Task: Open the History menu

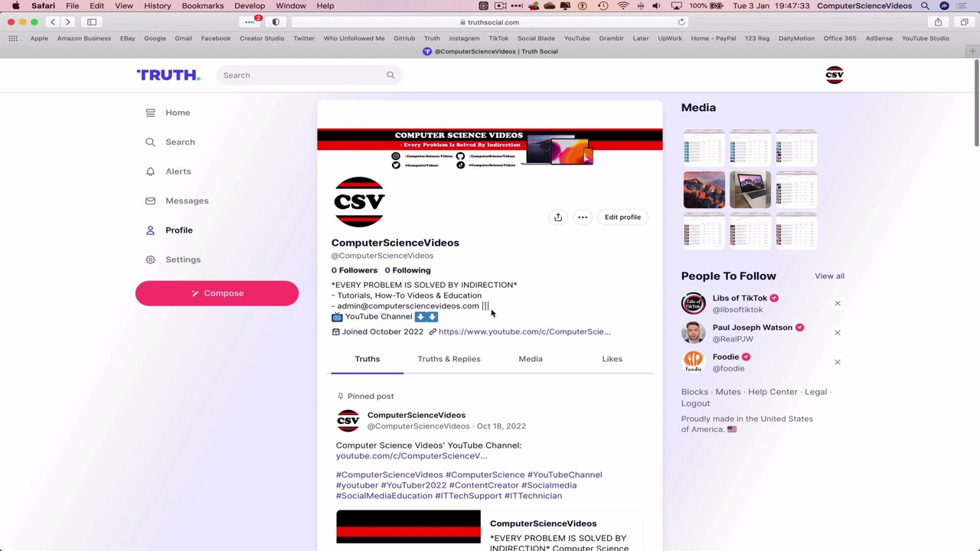Action: pyautogui.click(x=158, y=6)
